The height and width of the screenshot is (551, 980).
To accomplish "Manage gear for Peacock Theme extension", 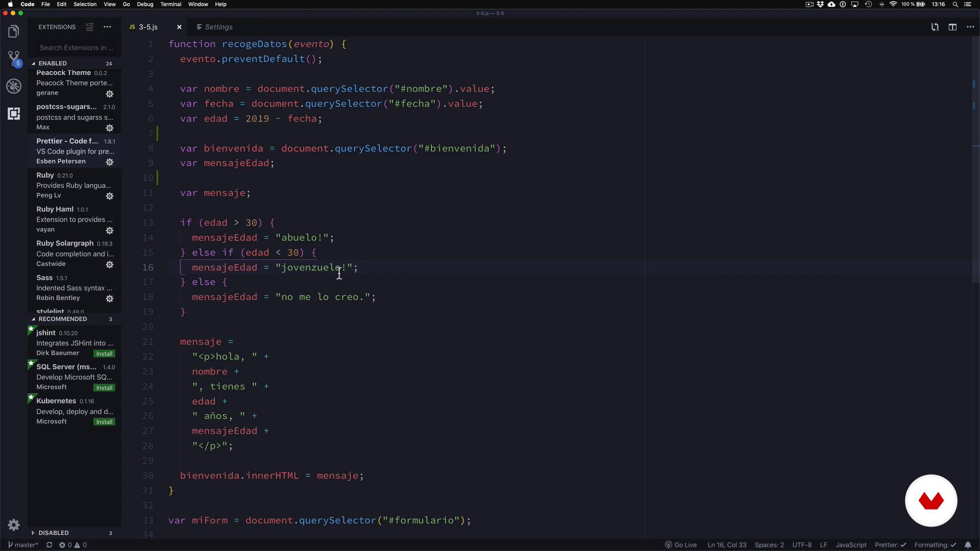I will tap(109, 94).
